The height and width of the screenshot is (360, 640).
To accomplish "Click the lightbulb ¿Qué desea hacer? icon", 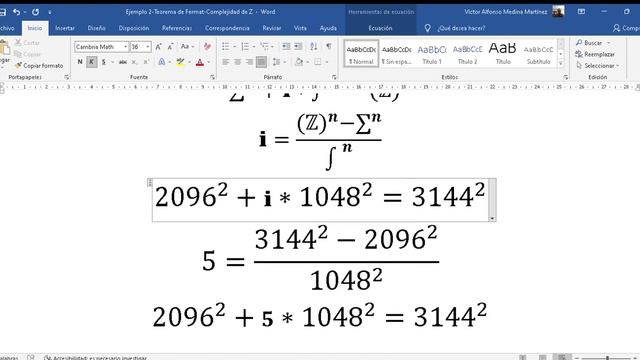I will pos(427,28).
